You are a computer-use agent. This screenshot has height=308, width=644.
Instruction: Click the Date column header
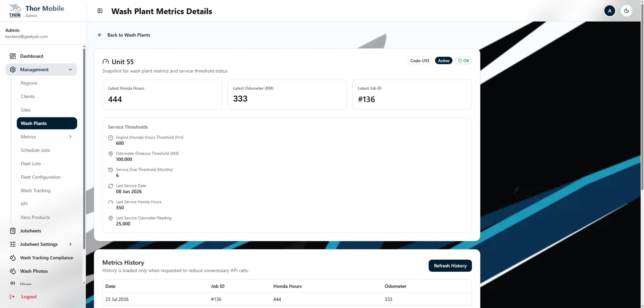click(x=110, y=286)
